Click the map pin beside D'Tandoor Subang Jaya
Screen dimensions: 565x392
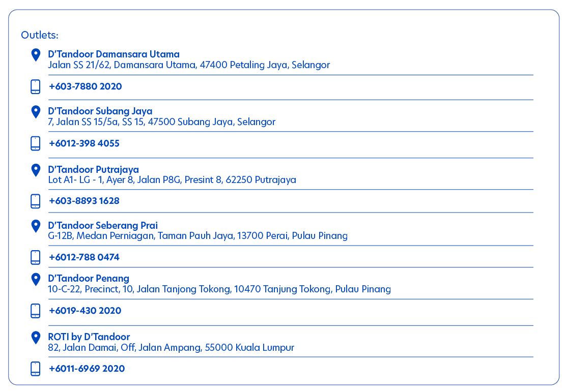(x=36, y=112)
